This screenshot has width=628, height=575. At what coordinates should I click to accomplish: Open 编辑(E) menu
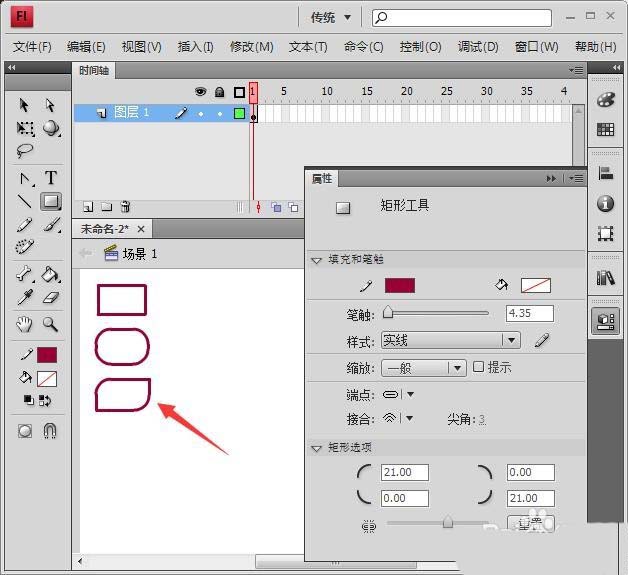click(86, 47)
